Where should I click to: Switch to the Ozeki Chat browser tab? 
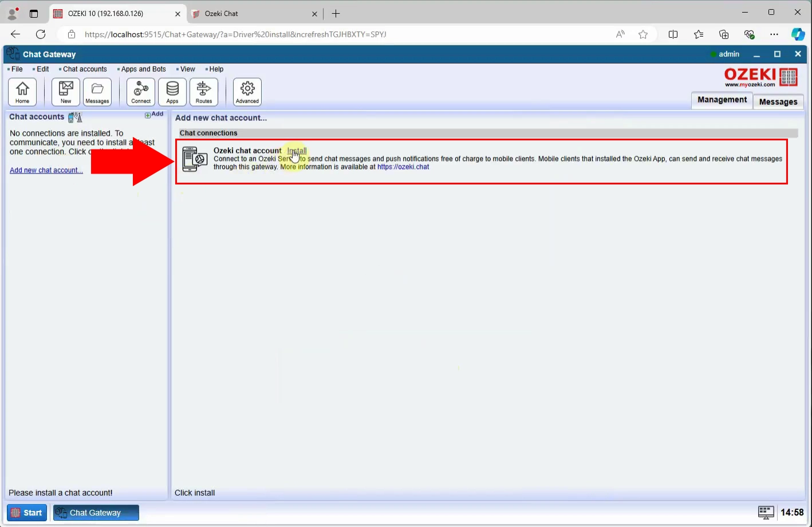click(x=255, y=14)
